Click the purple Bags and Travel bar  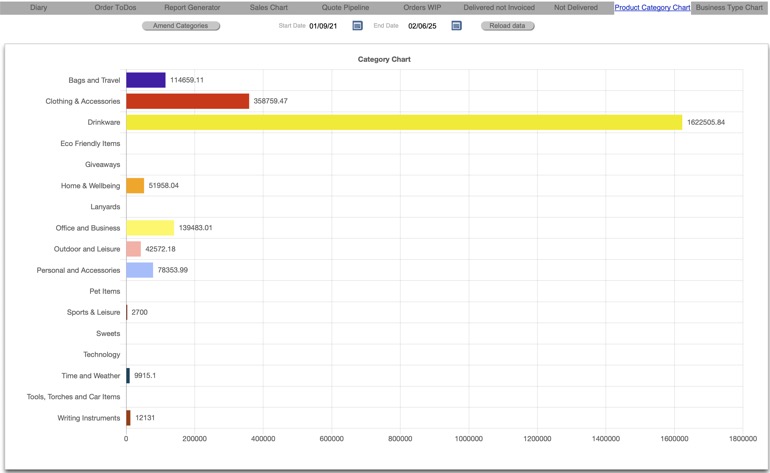(x=146, y=80)
